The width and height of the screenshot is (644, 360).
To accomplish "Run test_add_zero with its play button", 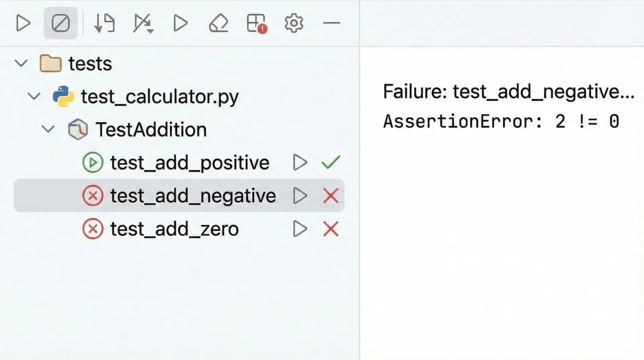I will tap(300, 229).
